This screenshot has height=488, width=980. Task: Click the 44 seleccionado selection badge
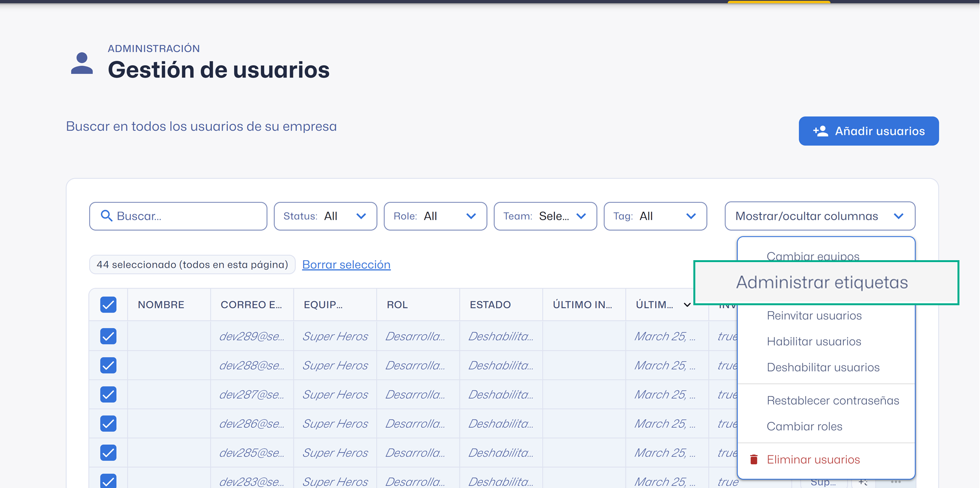click(x=192, y=265)
